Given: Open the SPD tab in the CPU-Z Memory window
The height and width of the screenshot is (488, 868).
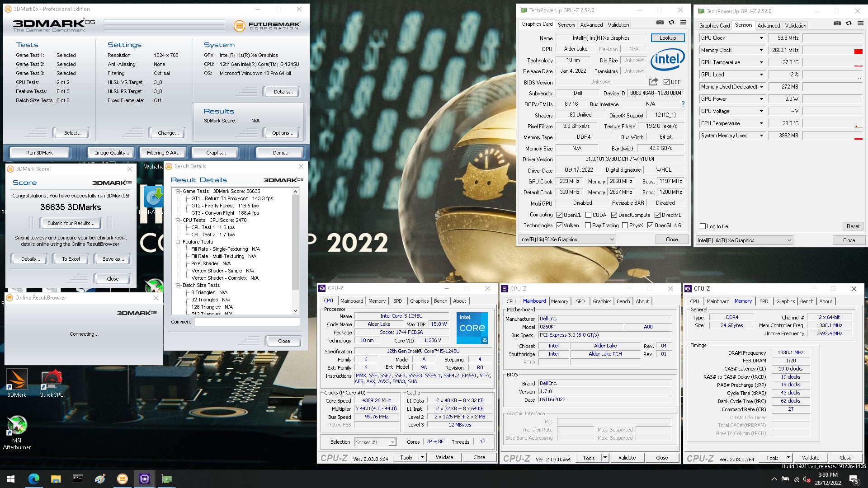Looking at the screenshot, I should click(764, 301).
